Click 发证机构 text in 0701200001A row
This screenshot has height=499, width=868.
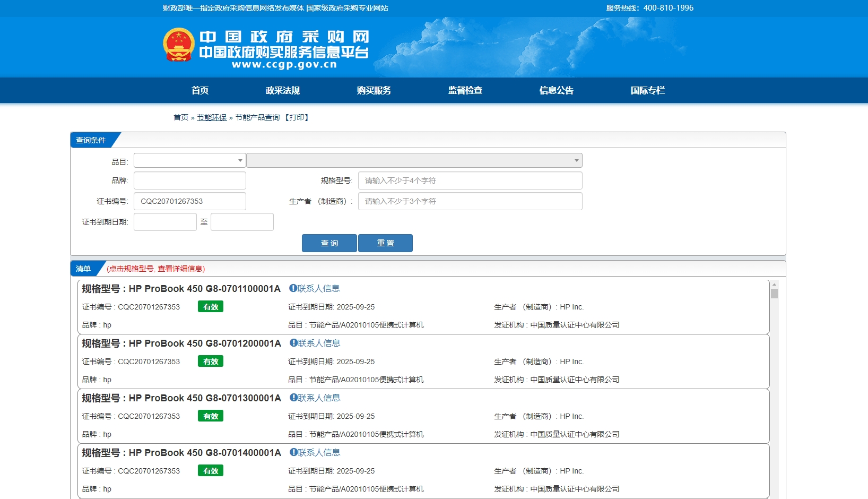pos(557,380)
